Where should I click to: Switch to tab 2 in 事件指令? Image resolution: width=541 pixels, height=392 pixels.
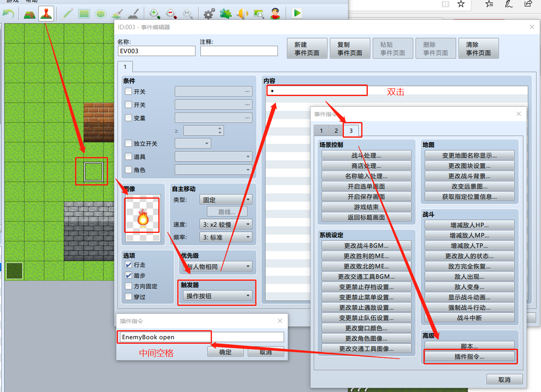(x=336, y=130)
